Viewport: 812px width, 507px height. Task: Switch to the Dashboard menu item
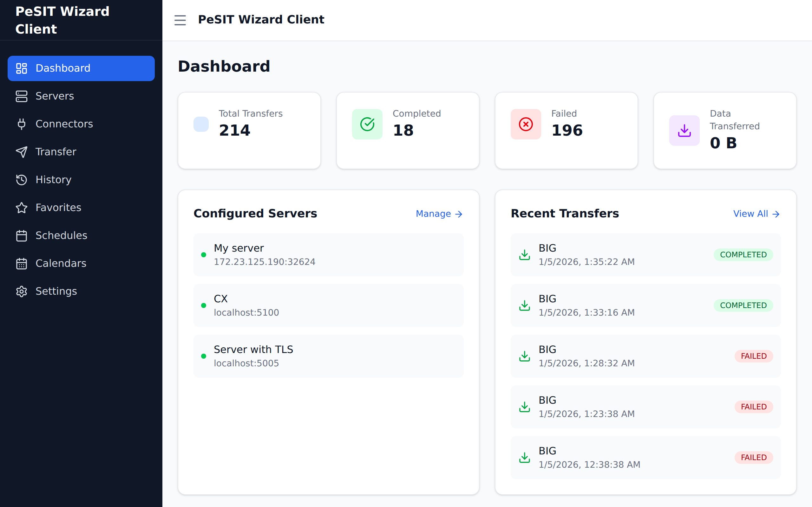tap(63, 68)
